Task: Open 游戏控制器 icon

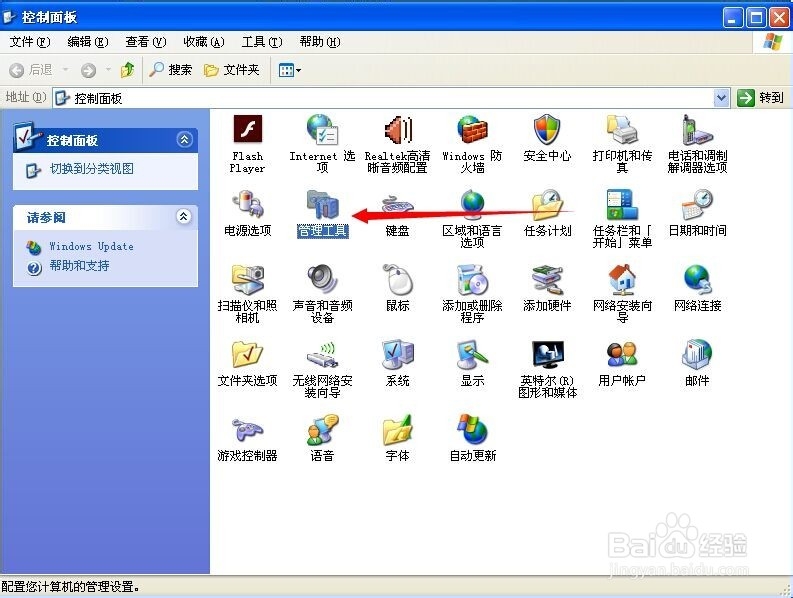Action: (247, 430)
